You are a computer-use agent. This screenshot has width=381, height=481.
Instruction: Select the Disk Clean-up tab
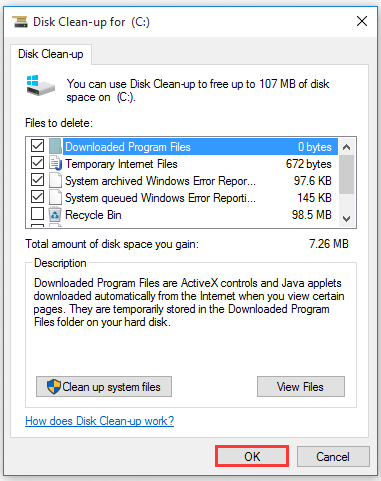coord(51,54)
